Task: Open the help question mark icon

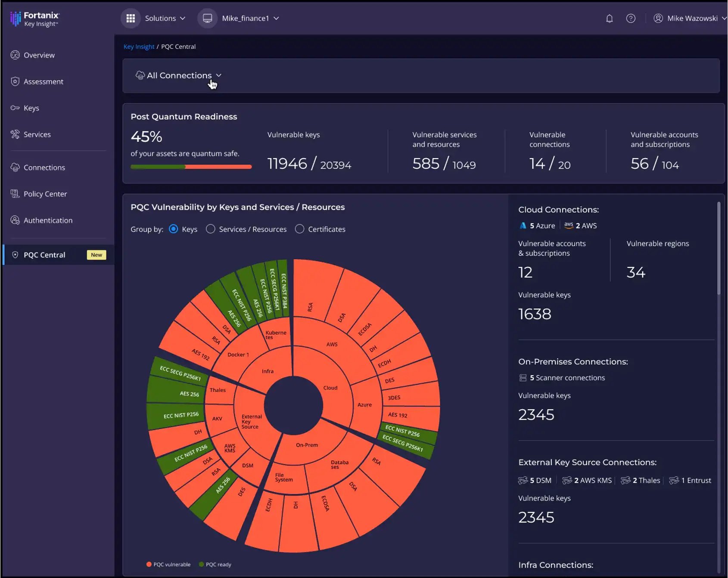Action: pos(631,19)
